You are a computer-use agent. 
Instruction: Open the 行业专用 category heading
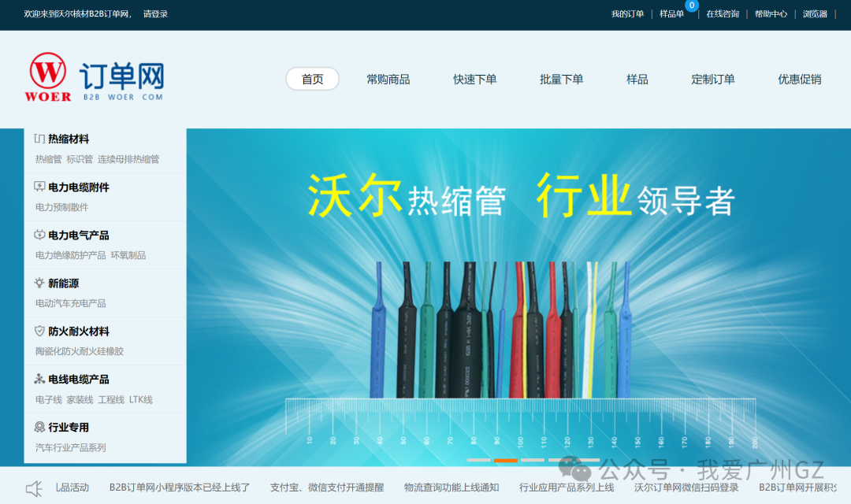(x=69, y=428)
